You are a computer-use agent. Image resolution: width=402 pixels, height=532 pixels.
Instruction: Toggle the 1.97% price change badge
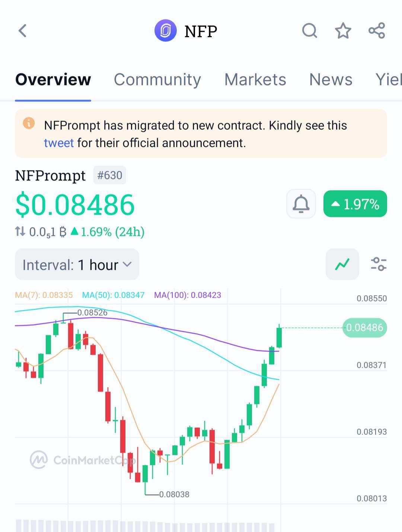click(x=355, y=204)
